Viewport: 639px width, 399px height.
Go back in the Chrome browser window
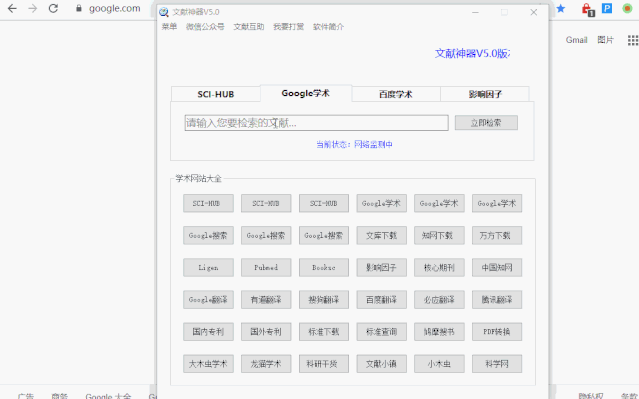pos(12,9)
